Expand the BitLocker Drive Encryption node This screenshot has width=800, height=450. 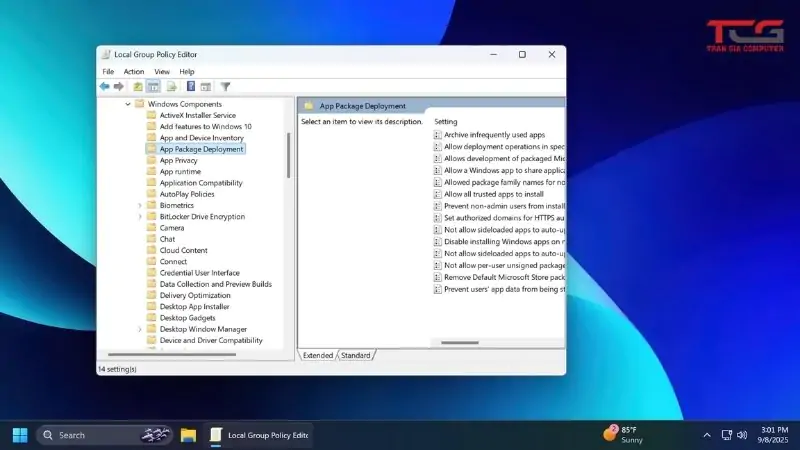click(x=140, y=217)
